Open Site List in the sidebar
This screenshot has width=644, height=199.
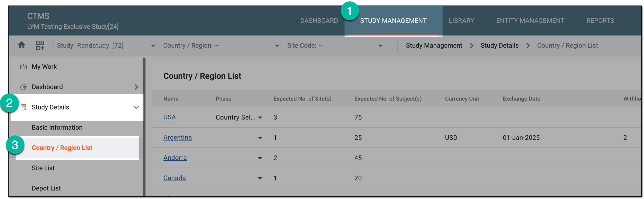(43, 168)
